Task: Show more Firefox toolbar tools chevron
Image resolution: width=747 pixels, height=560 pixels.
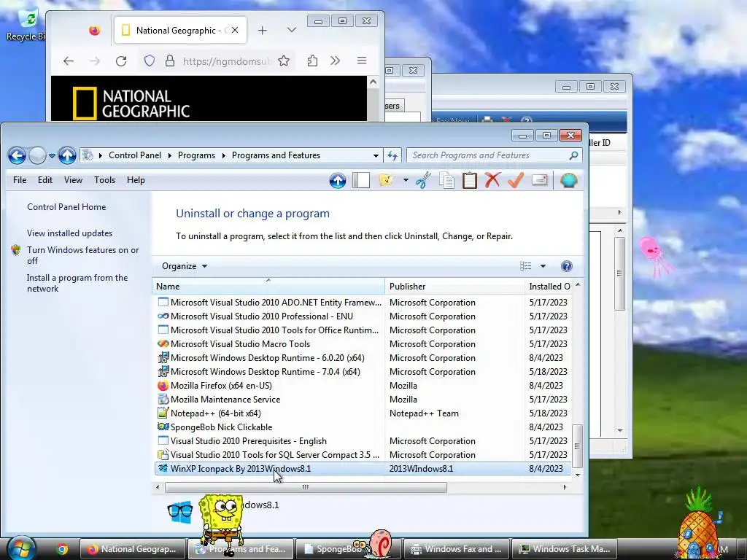Action: (x=336, y=61)
